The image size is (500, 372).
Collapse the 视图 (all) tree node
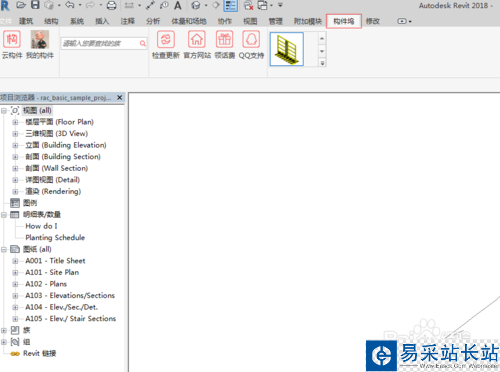[x=4, y=110]
